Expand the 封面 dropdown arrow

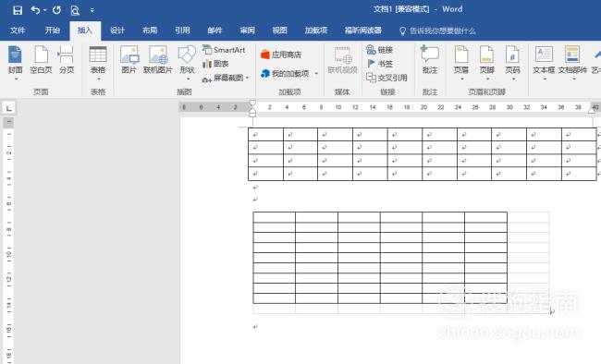pos(16,79)
